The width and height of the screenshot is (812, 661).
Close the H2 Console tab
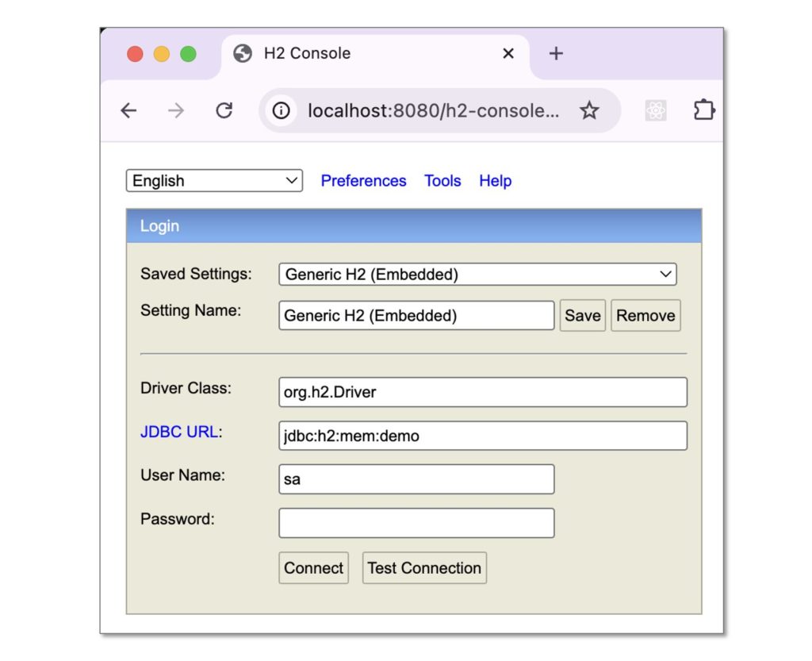coord(508,53)
